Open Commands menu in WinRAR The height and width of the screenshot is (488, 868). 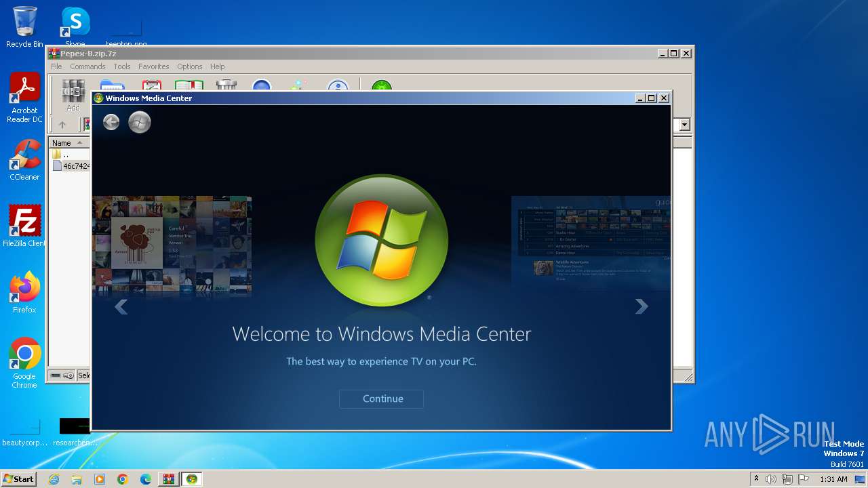(87, 66)
